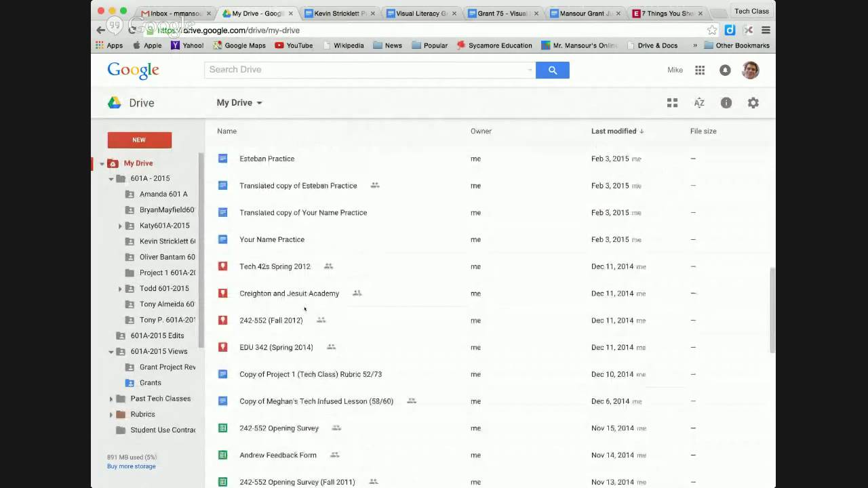Click the Diigo extension icon
The height and width of the screenshot is (488, 868).
730,30
